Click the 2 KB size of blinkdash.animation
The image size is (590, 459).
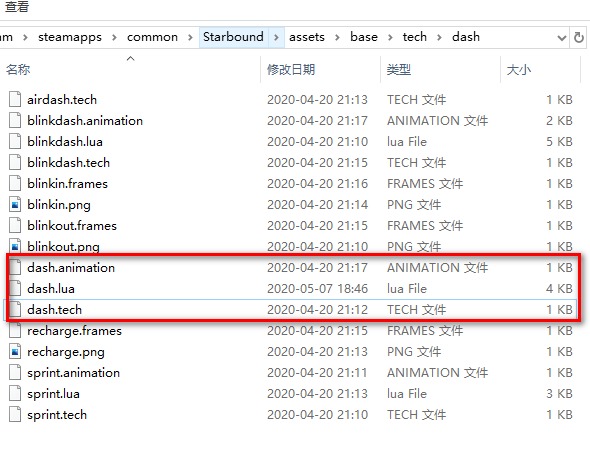(560, 120)
